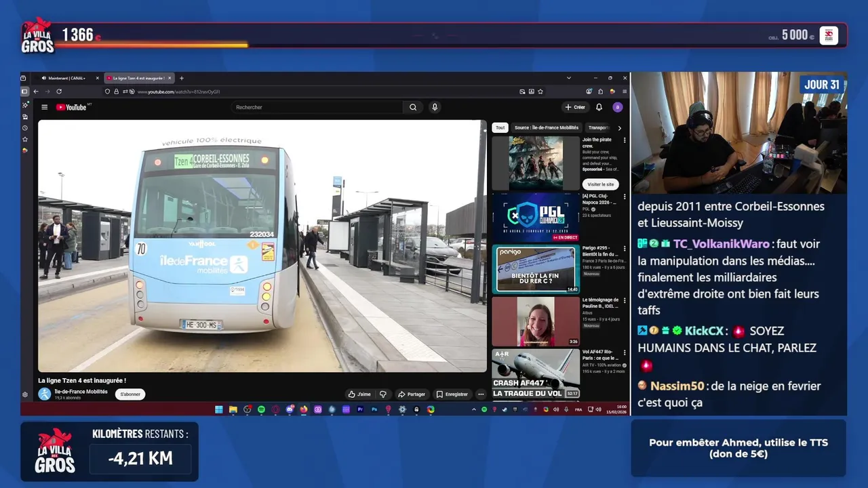Click the S'abonner subscribe button
Screen dimensions: 868x488
pyautogui.click(x=130, y=394)
